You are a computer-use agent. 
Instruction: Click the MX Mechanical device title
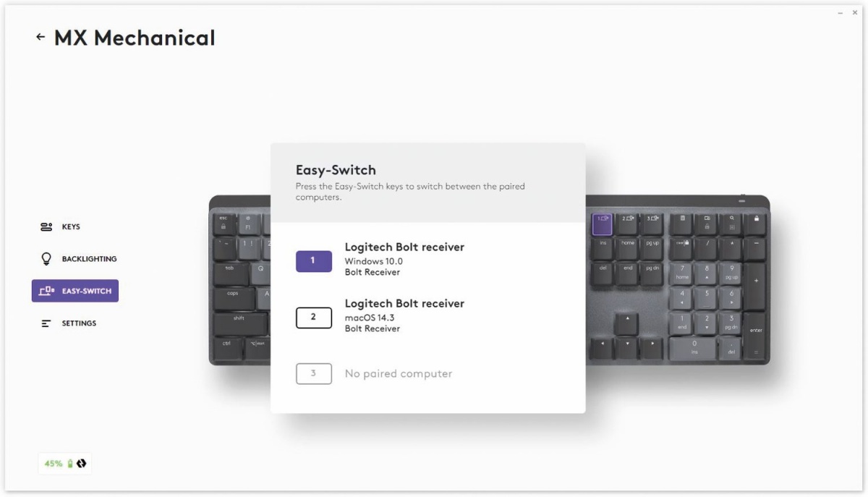135,38
